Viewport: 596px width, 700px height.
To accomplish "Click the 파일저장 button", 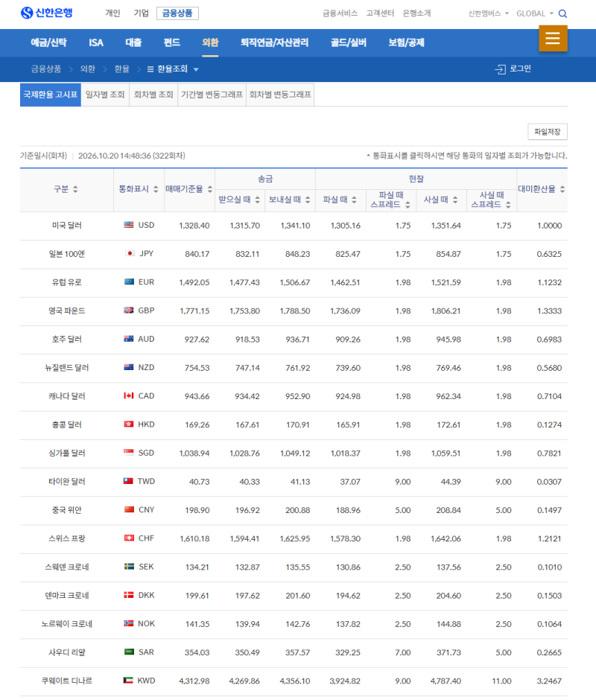I will point(548,132).
